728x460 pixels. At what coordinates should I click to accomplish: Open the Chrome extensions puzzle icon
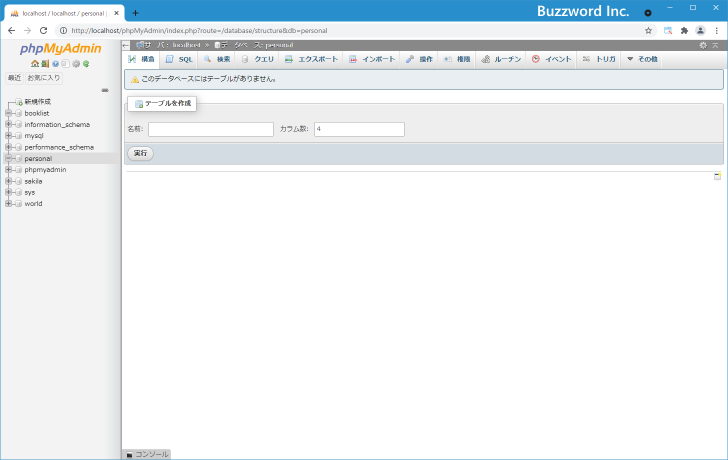(x=684, y=31)
